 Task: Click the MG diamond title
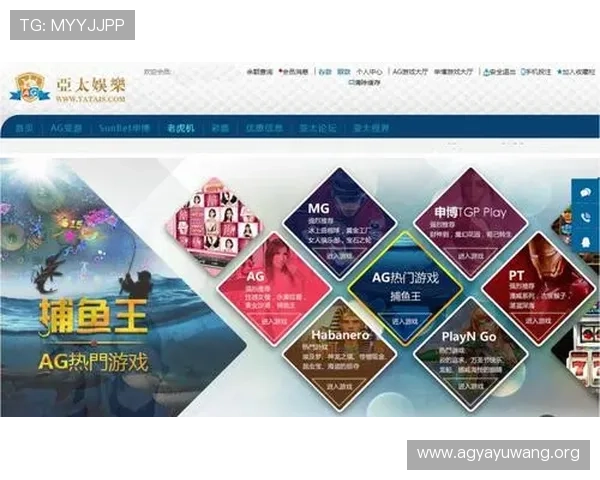point(318,209)
